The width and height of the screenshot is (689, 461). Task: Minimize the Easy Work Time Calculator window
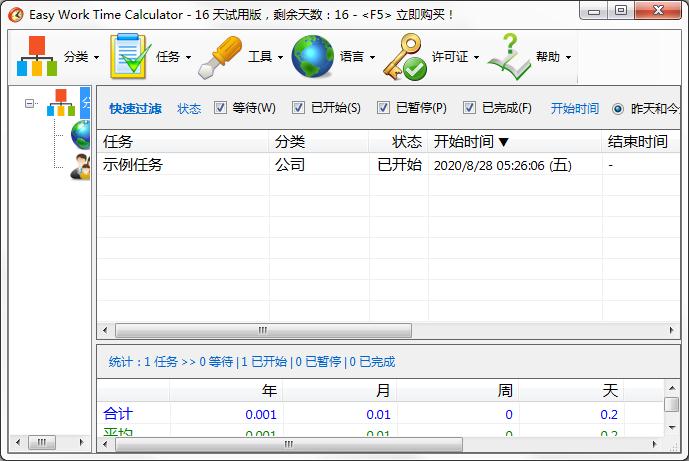[594, 11]
